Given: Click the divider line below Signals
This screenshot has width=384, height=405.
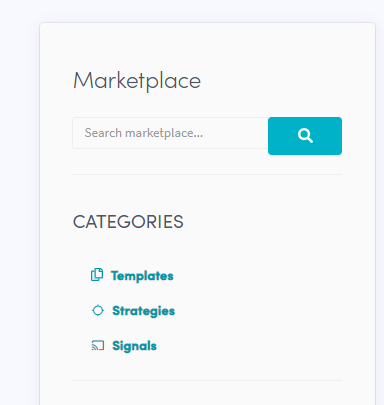Looking at the screenshot, I should tap(207, 380).
